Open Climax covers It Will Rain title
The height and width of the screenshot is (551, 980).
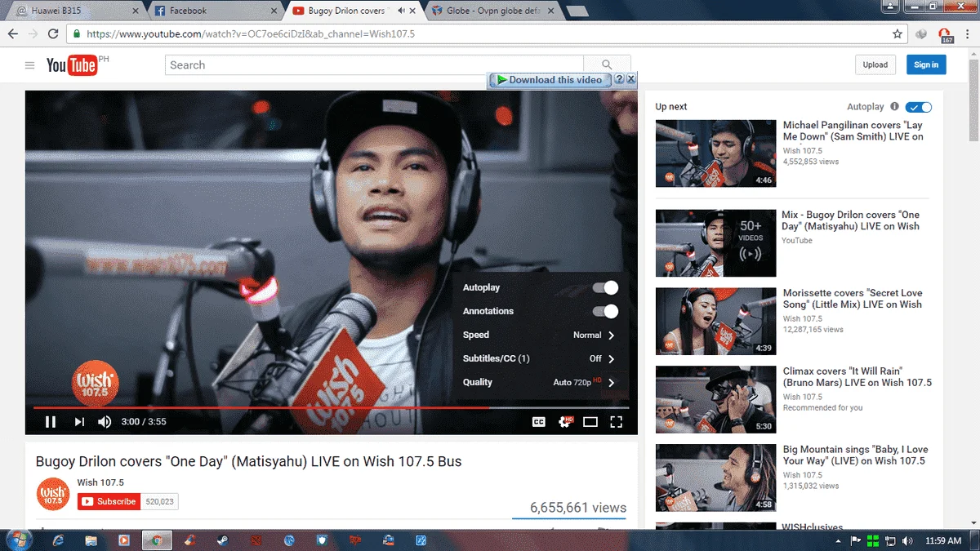pyautogui.click(x=857, y=376)
